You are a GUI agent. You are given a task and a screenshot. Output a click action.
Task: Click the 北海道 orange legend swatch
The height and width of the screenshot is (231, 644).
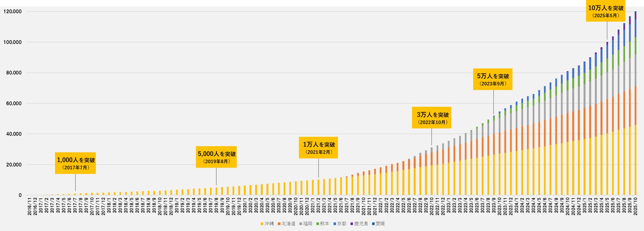coord(279,224)
